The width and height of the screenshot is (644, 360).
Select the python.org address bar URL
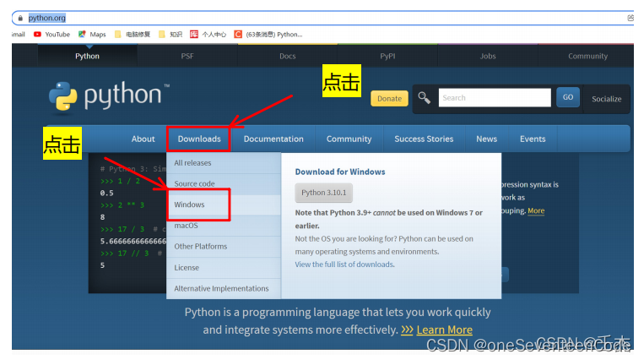(x=46, y=18)
